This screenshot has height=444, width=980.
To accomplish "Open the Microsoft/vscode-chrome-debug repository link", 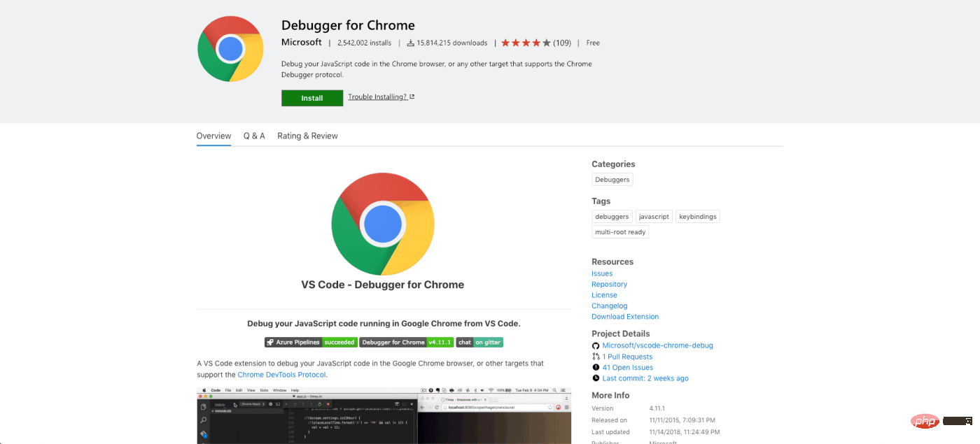I will pos(657,345).
